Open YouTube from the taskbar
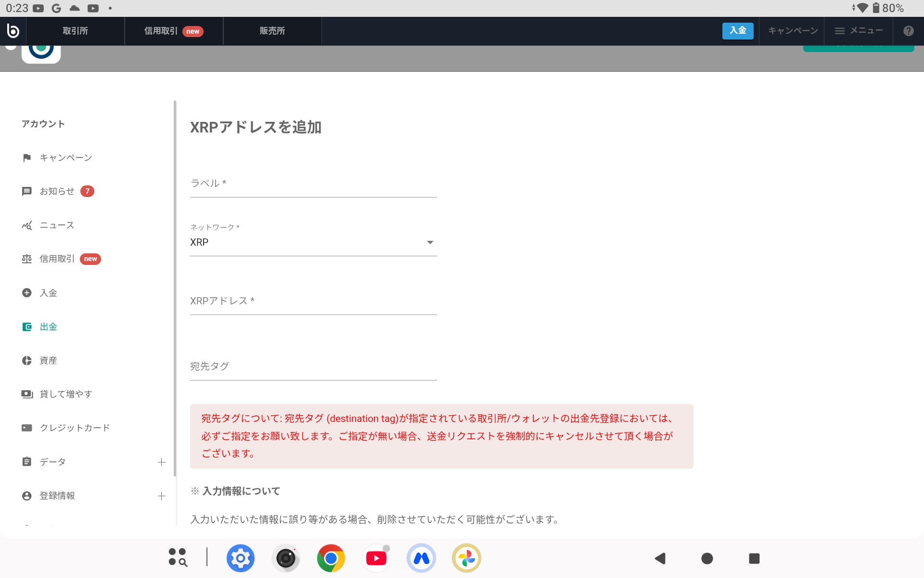The width and height of the screenshot is (924, 578). (376, 558)
